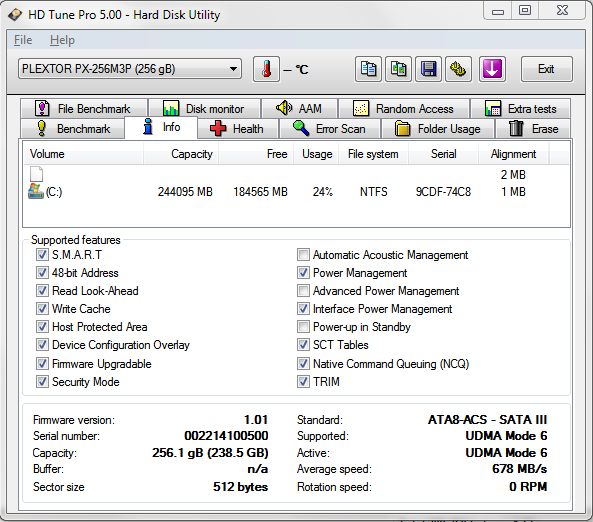Viewport: 593px width, 522px height.
Task: Maximize the HD Tune Pro window
Action: (525, 10)
